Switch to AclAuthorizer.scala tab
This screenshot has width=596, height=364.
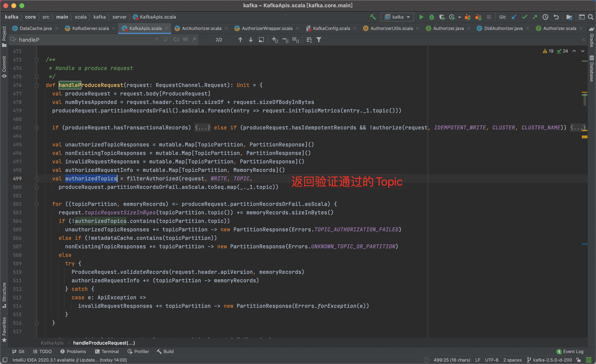pos(201,28)
